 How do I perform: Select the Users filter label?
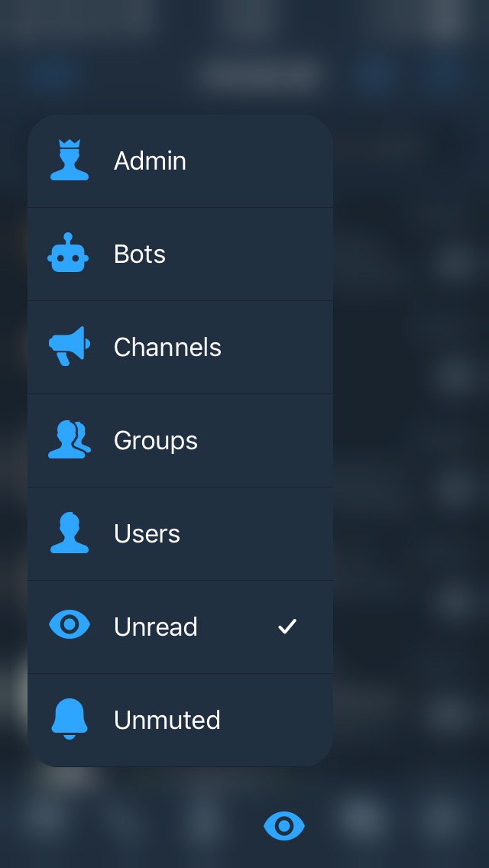[x=147, y=533]
